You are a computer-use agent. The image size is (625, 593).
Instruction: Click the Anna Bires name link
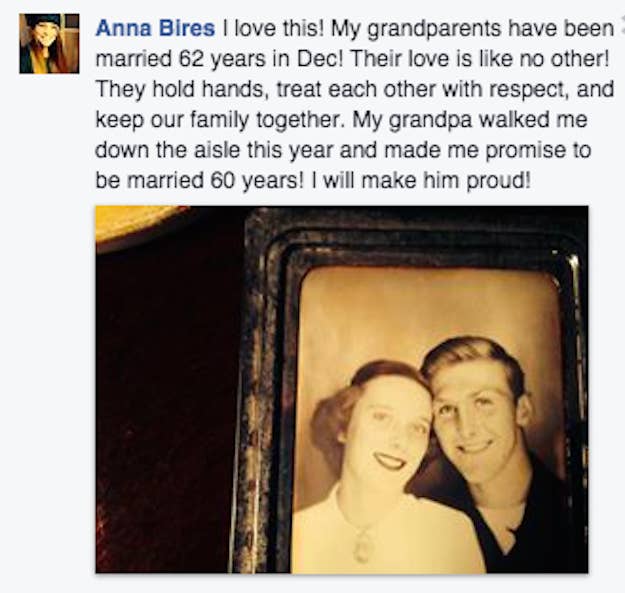point(155,29)
